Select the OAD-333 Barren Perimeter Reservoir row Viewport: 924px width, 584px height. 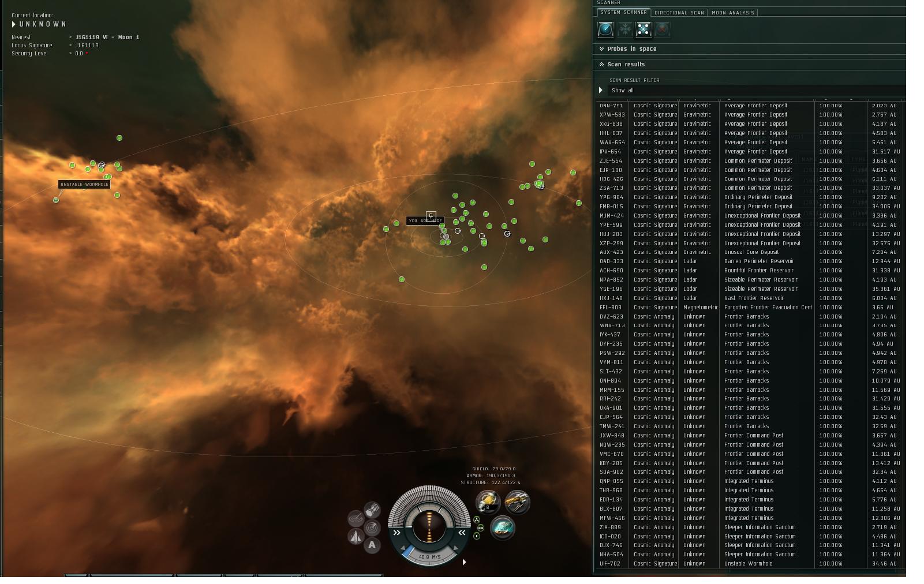tap(749, 261)
